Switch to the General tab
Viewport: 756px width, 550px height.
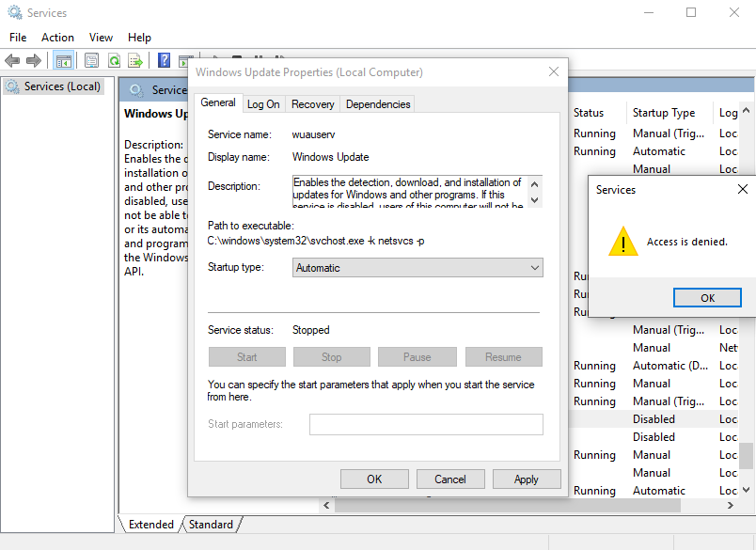tap(218, 102)
